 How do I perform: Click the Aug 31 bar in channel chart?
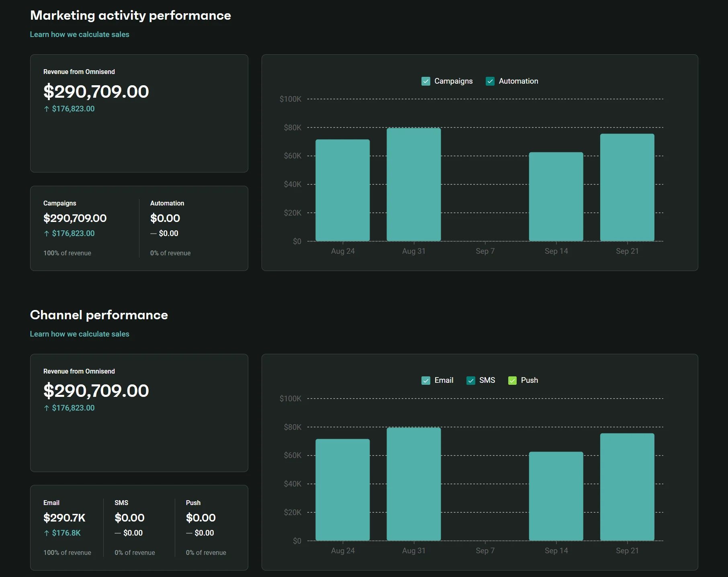tap(414, 484)
